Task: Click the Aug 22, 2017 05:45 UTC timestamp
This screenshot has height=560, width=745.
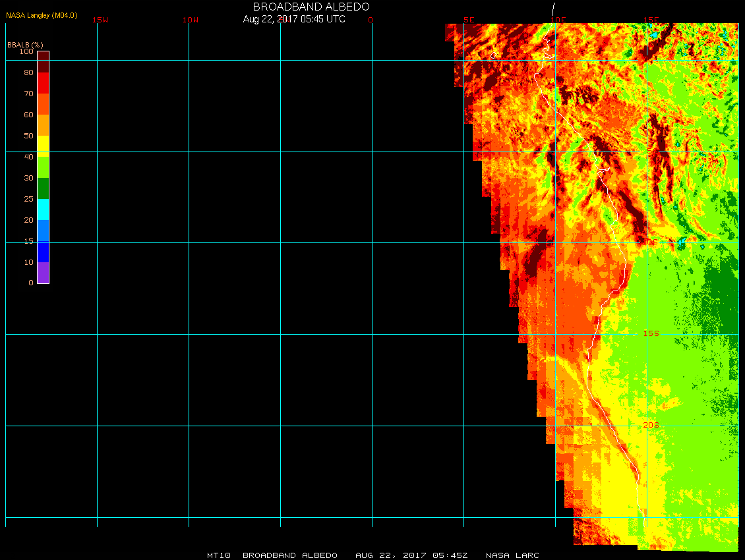Action: pos(294,19)
